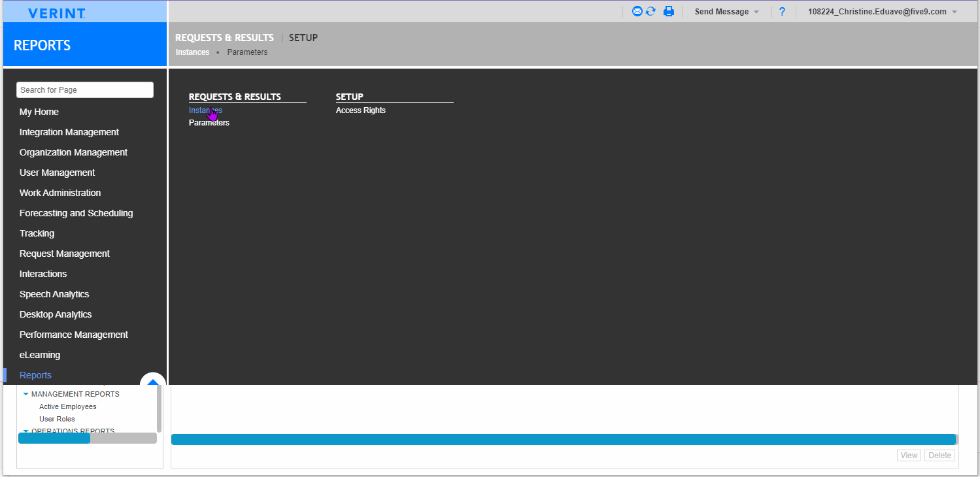Screen dimensions: 980x477
Task: Collapse the MANAGEMENT REPORTS tree node
Action: pyautogui.click(x=26, y=394)
